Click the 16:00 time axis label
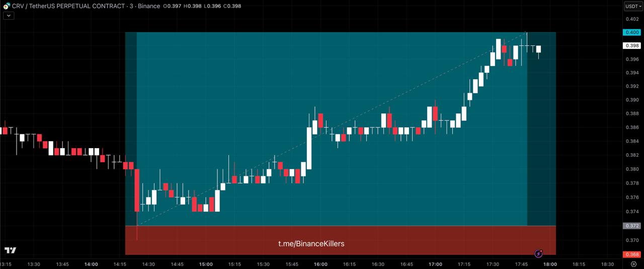644x269 pixels. coord(320,264)
